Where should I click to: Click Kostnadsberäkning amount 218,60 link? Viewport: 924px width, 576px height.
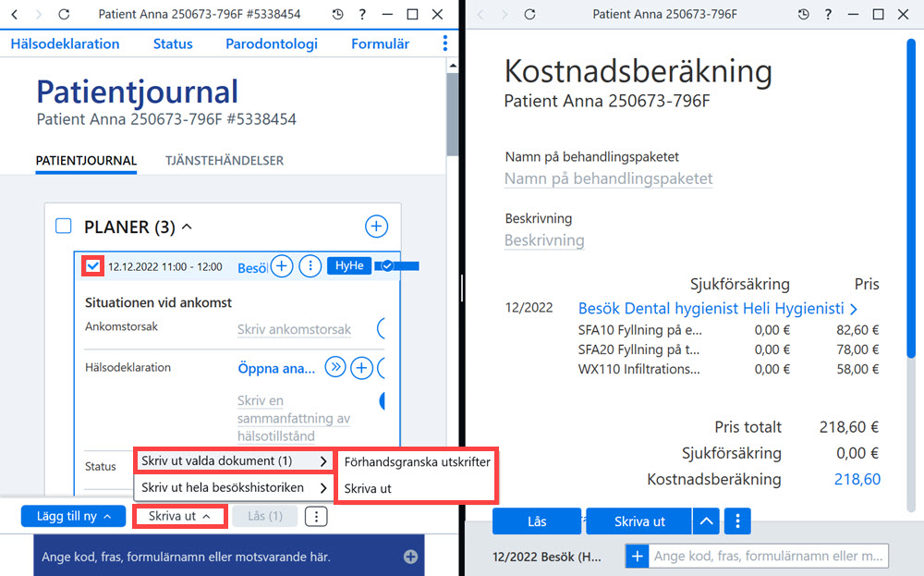857,479
